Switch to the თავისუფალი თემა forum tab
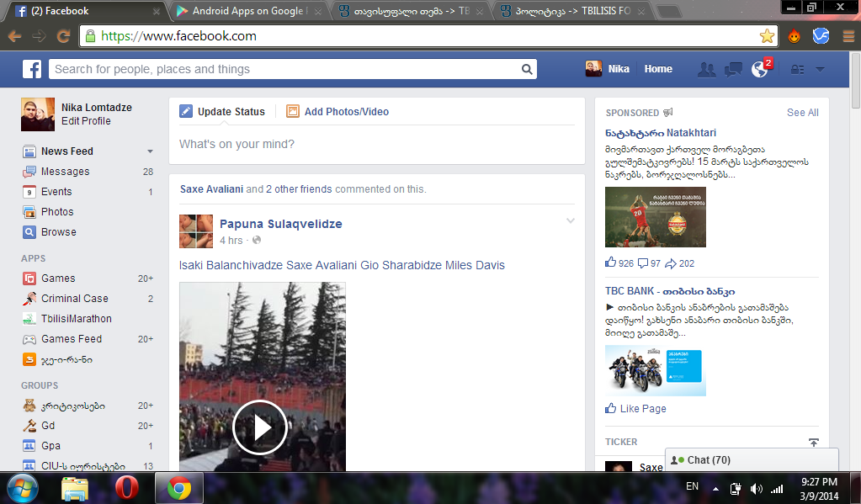This screenshot has width=861, height=504. pyautogui.click(x=411, y=11)
